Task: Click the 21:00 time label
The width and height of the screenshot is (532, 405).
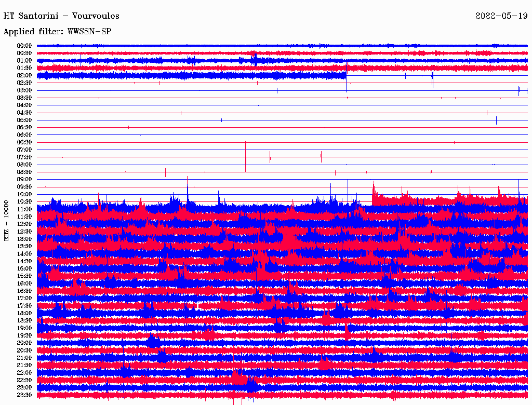Action: point(24,358)
